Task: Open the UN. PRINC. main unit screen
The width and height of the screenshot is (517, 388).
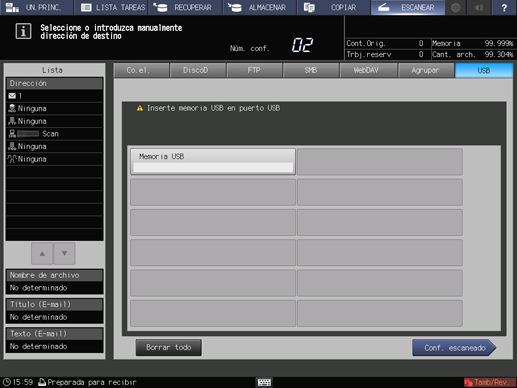Action: point(36,7)
